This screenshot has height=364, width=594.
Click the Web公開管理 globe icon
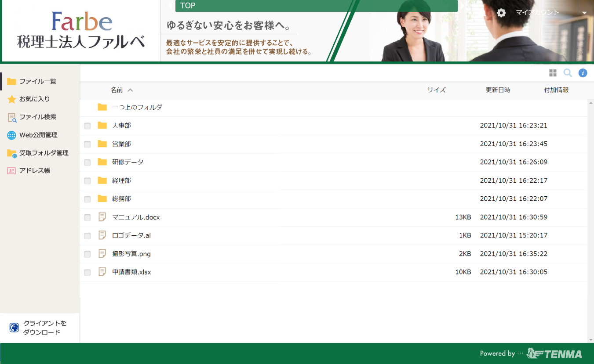(x=11, y=135)
